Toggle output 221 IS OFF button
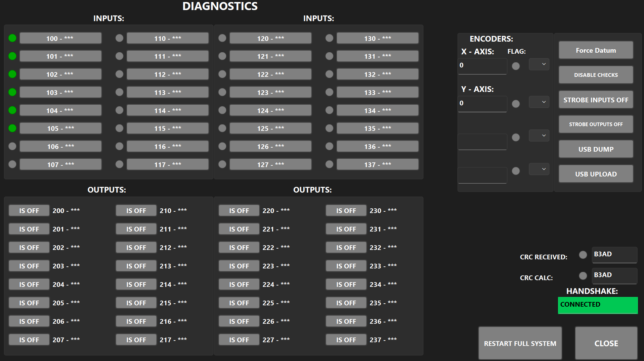Screen dimensions: 644x361 tap(239, 229)
